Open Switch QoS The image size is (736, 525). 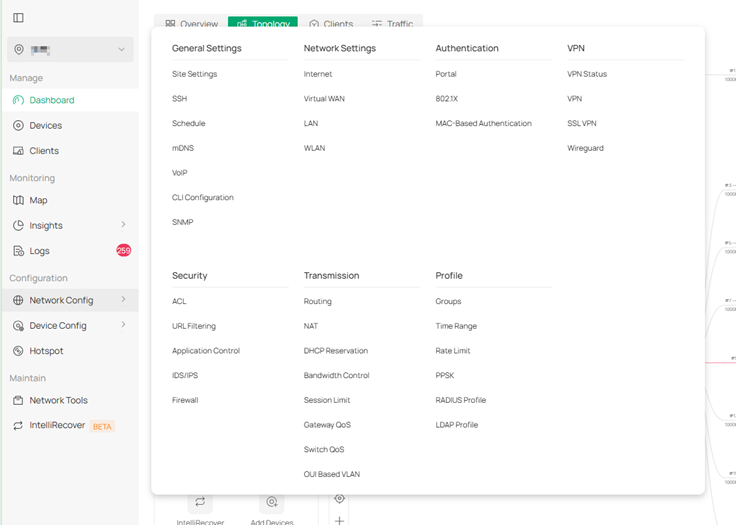point(324,449)
